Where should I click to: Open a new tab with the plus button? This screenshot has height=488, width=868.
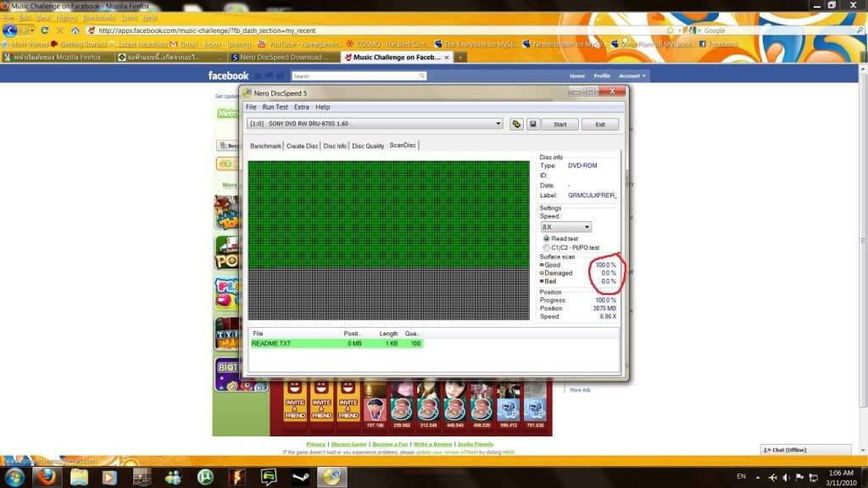click(459, 57)
